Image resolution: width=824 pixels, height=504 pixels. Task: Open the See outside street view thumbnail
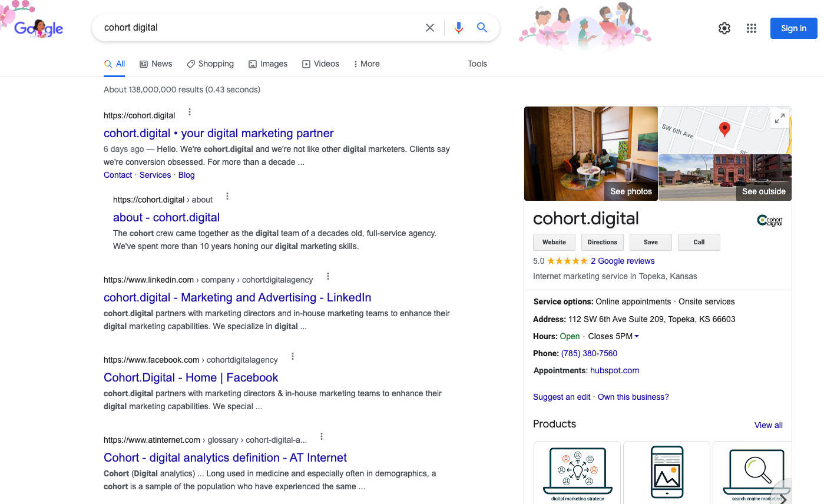point(725,178)
